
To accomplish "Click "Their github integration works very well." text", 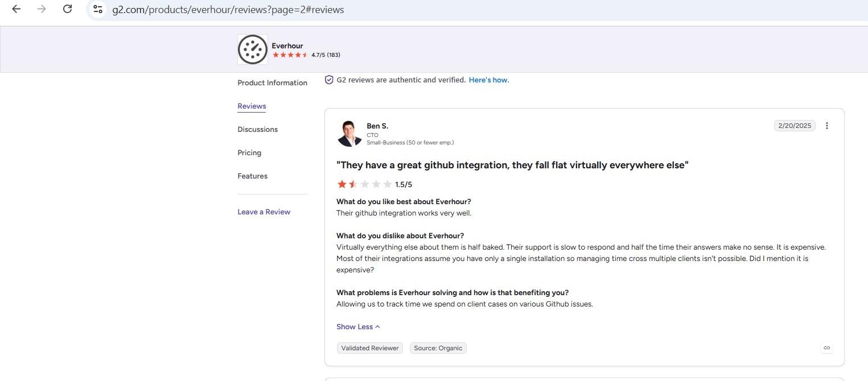I will click(x=404, y=213).
